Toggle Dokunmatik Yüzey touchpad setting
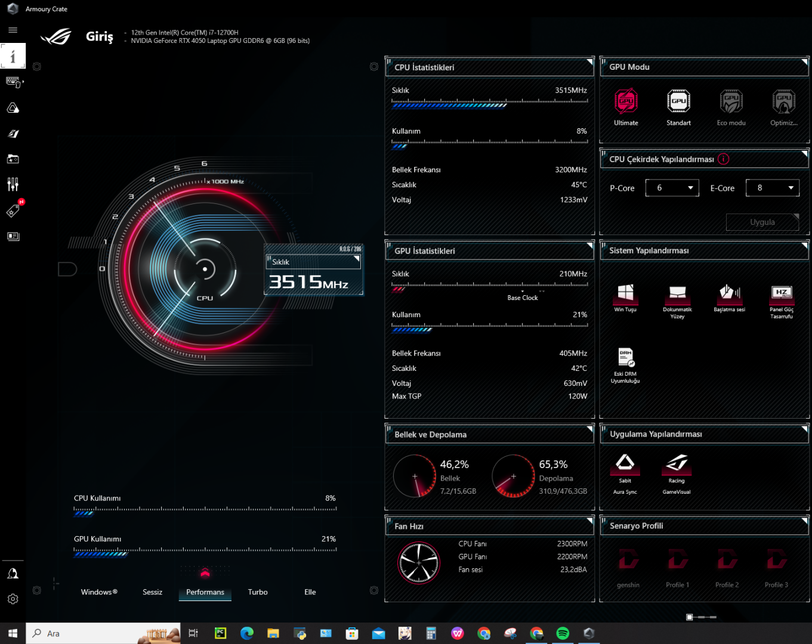812x644 pixels. click(677, 293)
